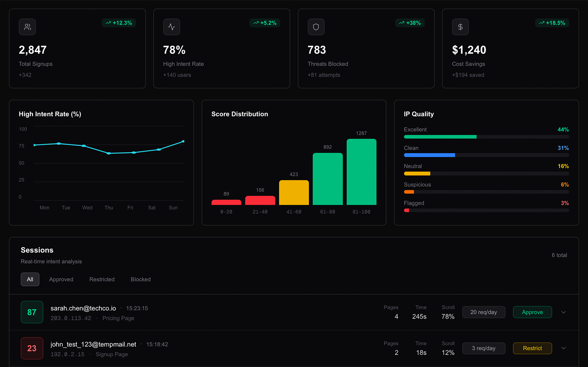Screen dimensions: 588x367
Task: Open the 20 req/day rate limit selector
Action: tap(484, 312)
